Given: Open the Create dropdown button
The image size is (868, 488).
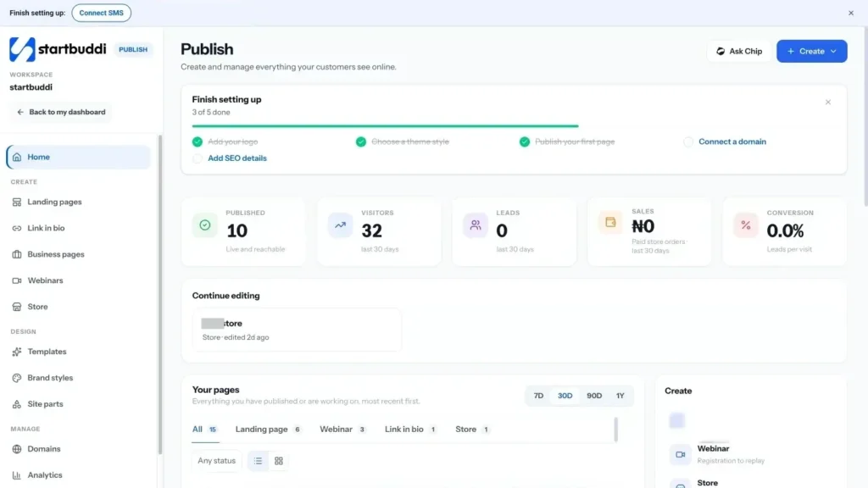Looking at the screenshot, I should 811,51.
